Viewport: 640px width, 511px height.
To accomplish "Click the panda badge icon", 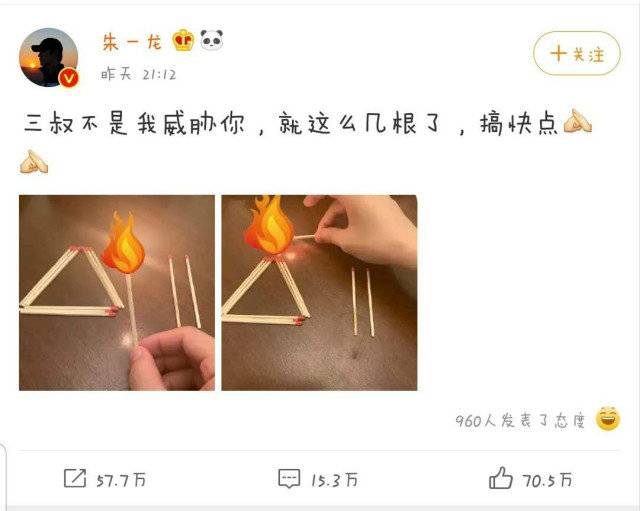I will pyautogui.click(x=211, y=40).
